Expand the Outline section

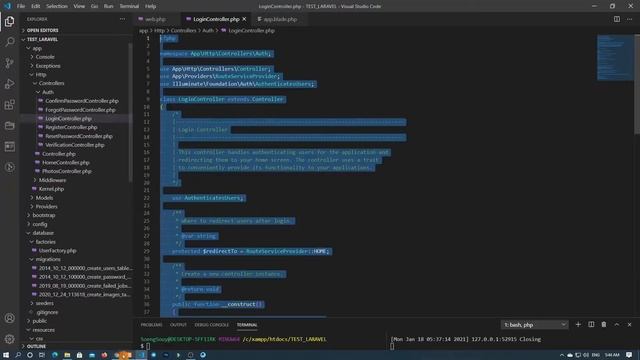36,346
